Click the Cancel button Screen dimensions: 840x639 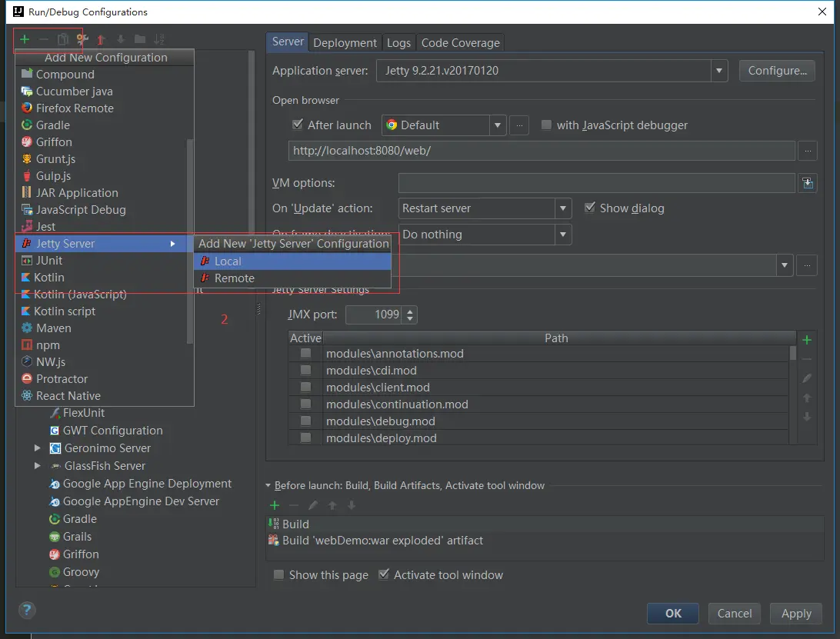coord(735,614)
